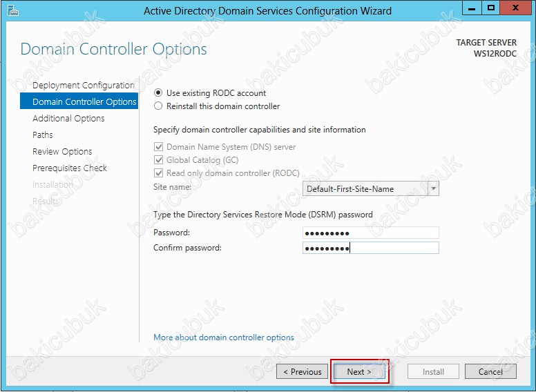Click the Domain Controller Options heading

tap(113, 49)
